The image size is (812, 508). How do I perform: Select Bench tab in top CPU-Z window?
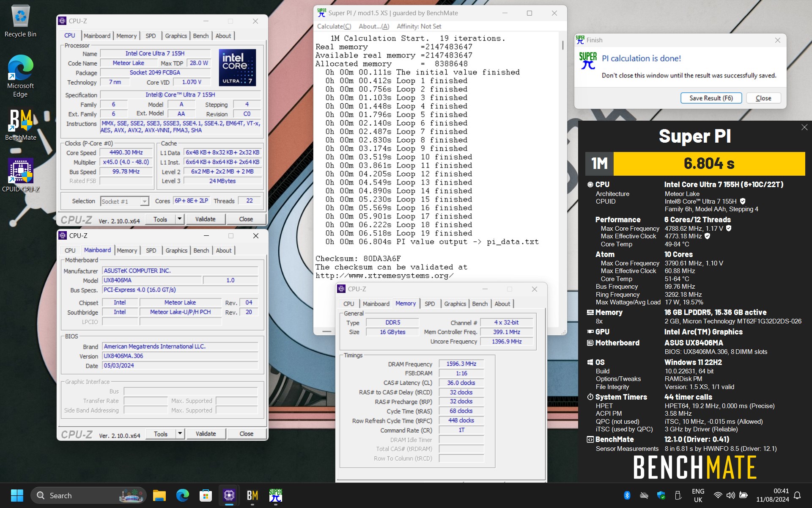click(x=201, y=36)
